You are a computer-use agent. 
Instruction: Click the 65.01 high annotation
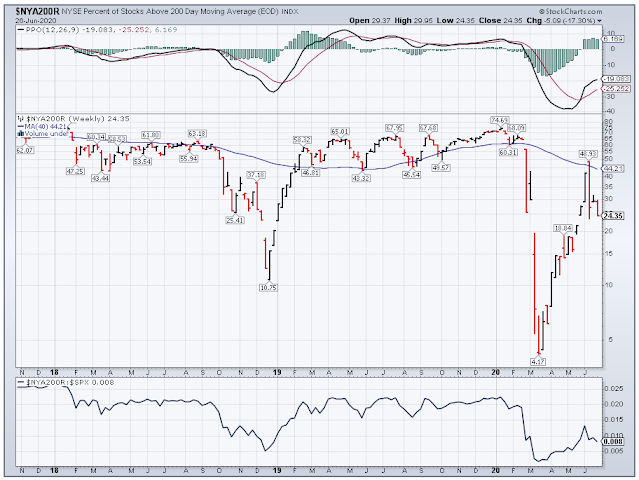pyautogui.click(x=340, y=132)
